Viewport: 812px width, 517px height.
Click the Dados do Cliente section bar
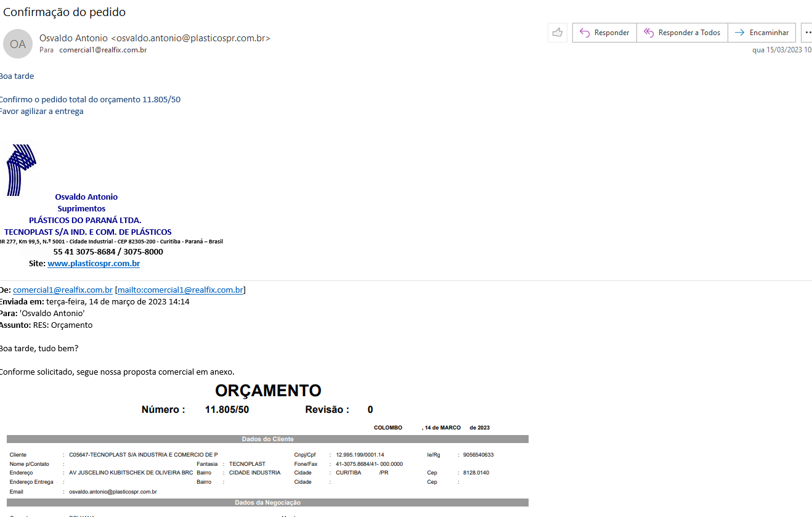pos(267,439)
